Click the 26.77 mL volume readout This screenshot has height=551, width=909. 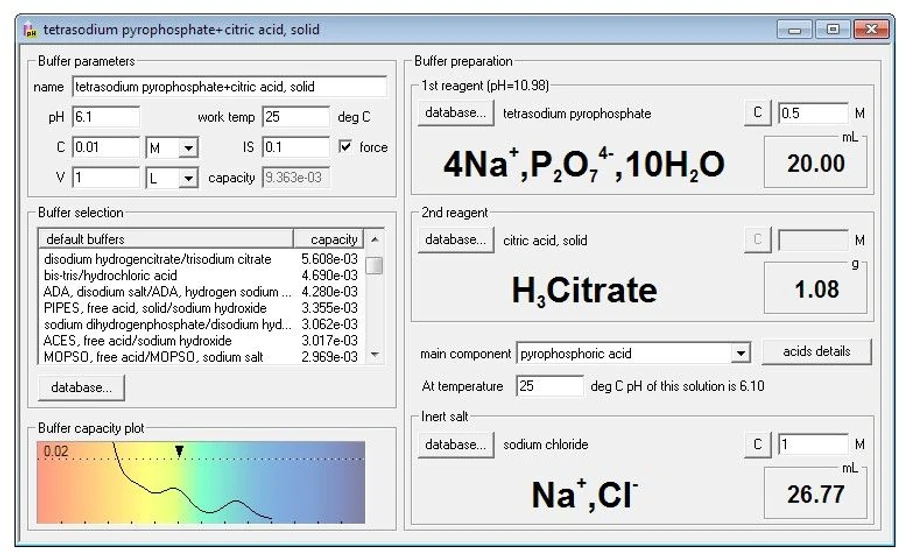pos(816,495)
